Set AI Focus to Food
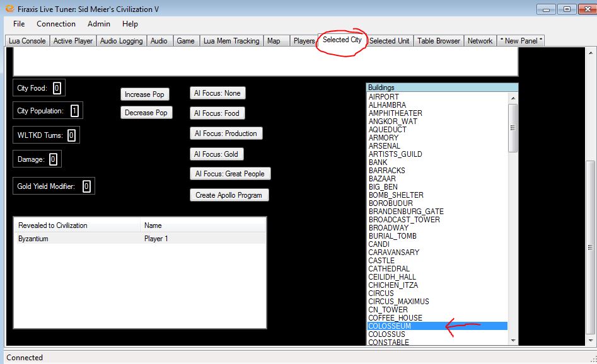The width and height of the screenshot is (597, 364). [x=217, y=113]
